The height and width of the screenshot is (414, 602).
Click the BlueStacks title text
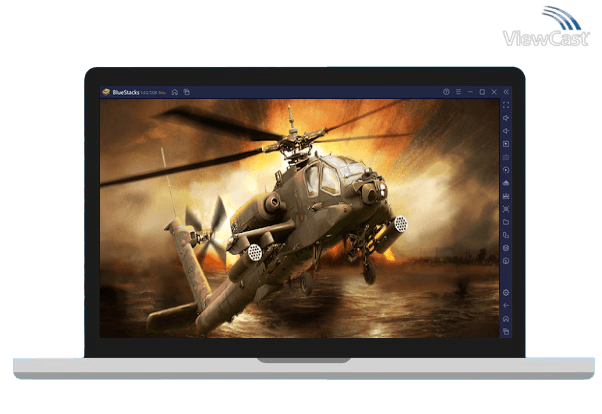(x=126, y=92)
